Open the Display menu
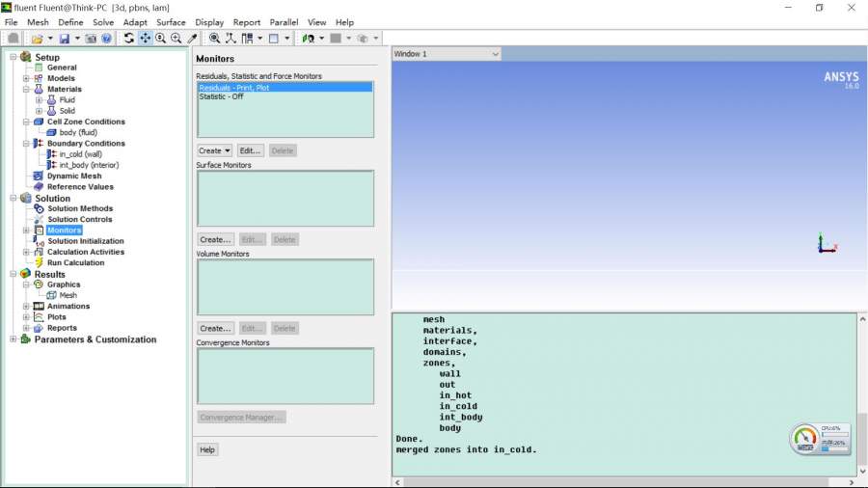The image size is (868, 488). [x=209, y=22]
